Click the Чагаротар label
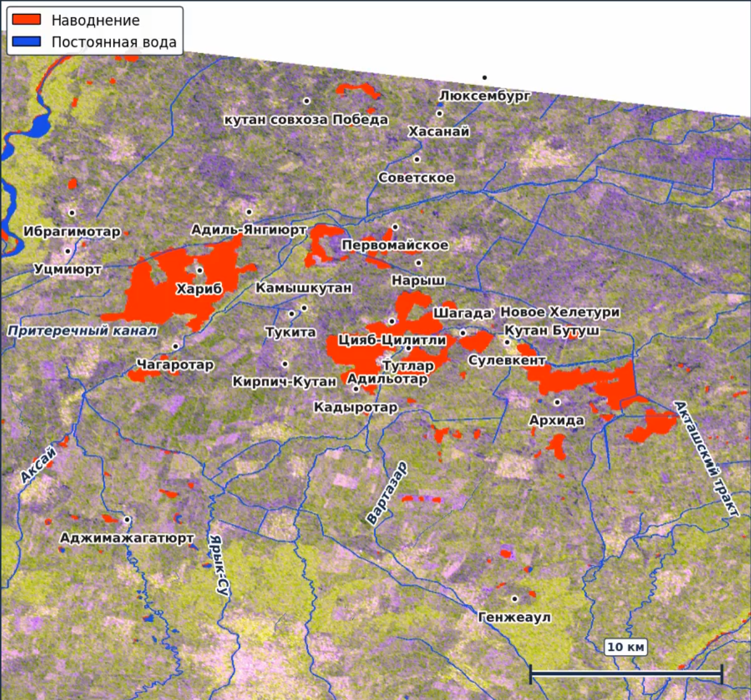Image resolution: width=751 pixels, height=700 pixels. (176, 365)
